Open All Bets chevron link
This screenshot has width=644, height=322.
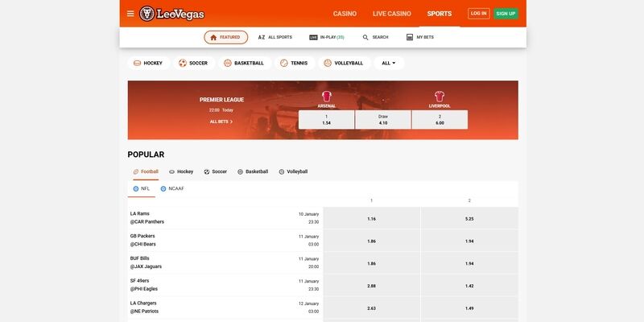point(221,122)
